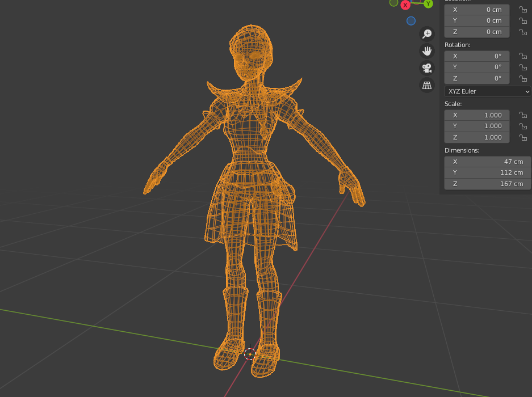Lock the Location Y value
The height and width of the screenshot is (397, 532).
click(x=523, y=20)
